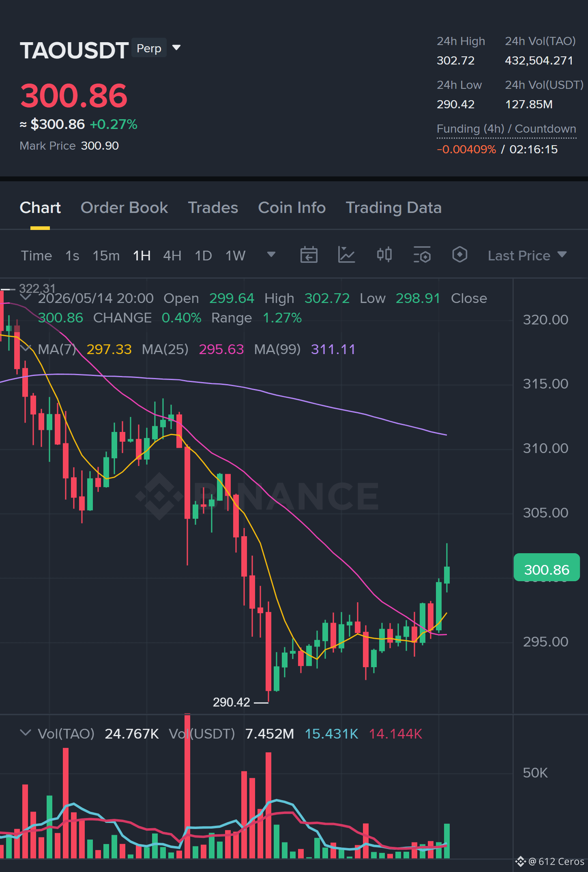
Task: Open the Trading Data tab
Action: (x=393, y=208)
